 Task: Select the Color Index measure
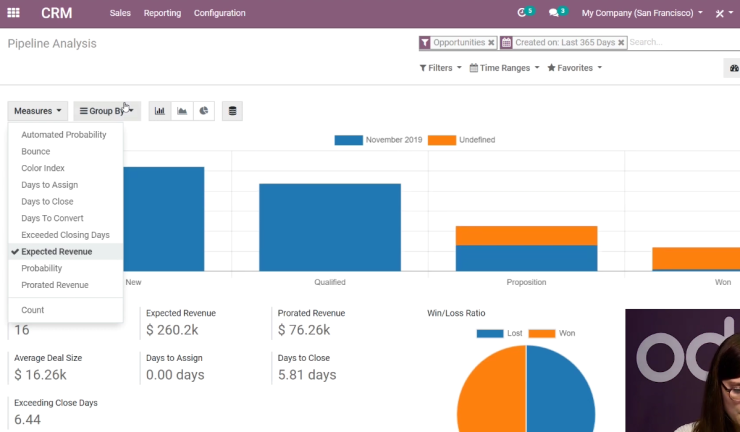click(x=66, y=168)
